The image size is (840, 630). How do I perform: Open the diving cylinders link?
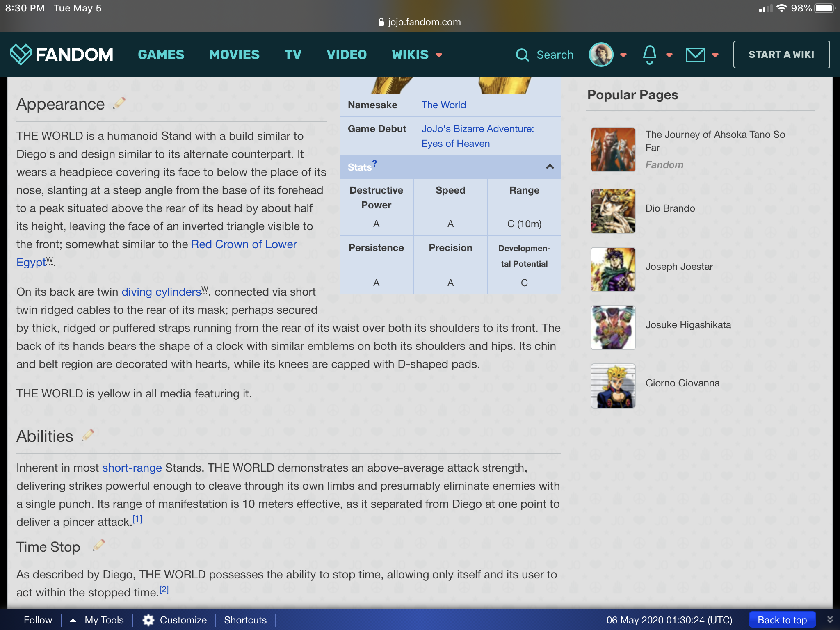[x=161, y=292]
